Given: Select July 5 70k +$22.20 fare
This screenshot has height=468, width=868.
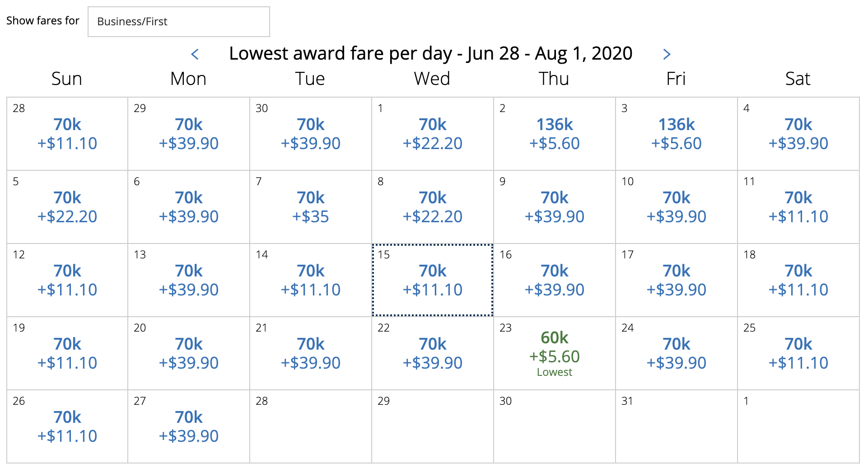Looking at the screenshot, I should coord(67,207).
